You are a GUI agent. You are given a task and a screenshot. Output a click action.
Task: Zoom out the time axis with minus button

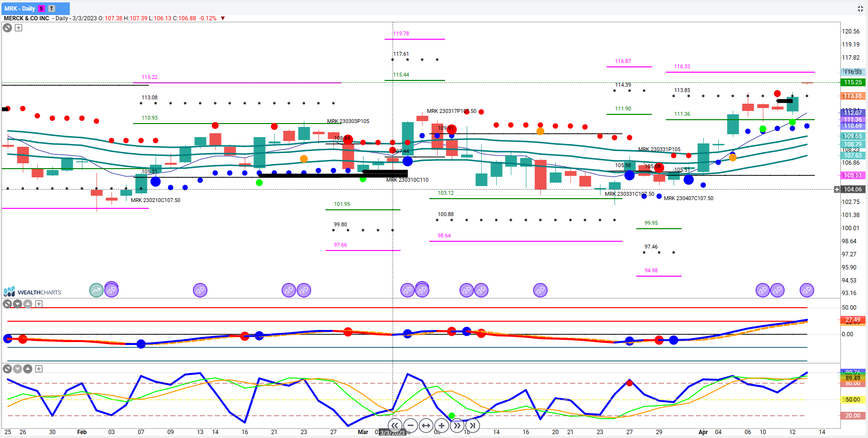[x=410, y=425]
